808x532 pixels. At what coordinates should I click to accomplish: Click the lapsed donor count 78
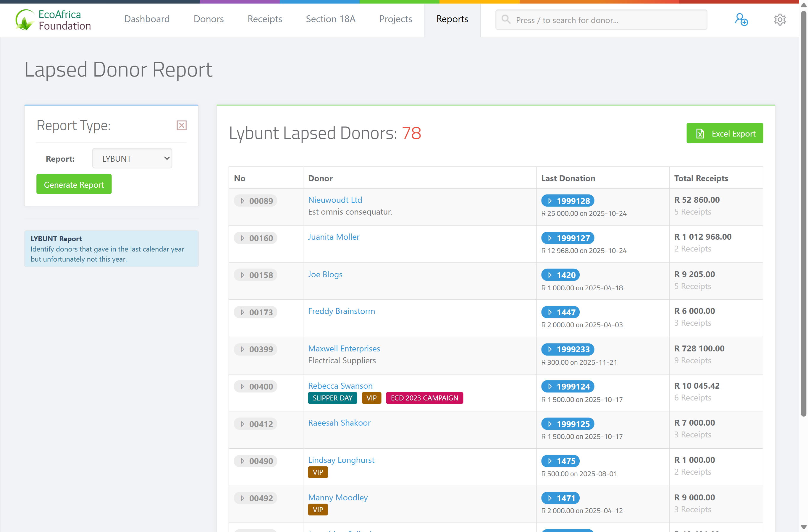tap(411, 133)
